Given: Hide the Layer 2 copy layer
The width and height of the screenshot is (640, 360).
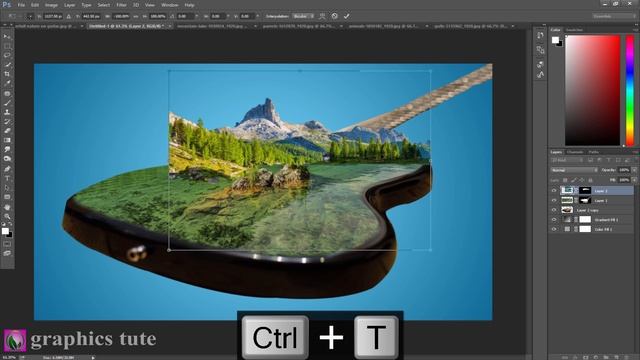Looking at the screenshot, I should tap(554, 210).
